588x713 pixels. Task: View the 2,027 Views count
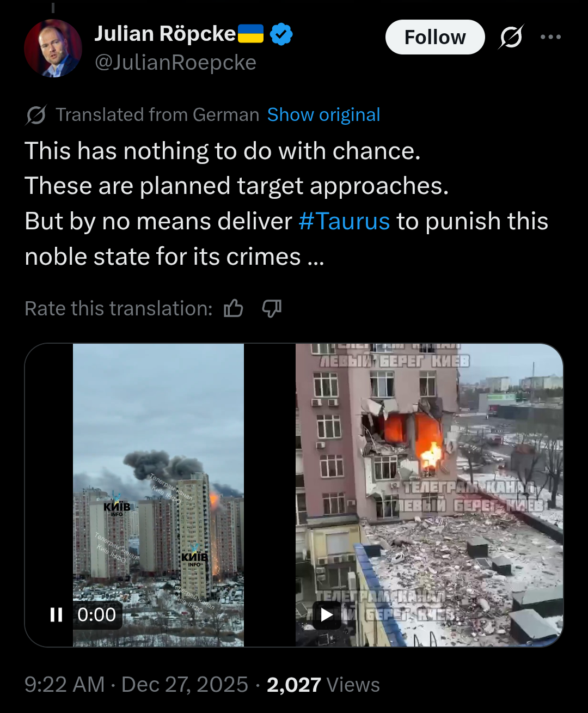(323, 685)
